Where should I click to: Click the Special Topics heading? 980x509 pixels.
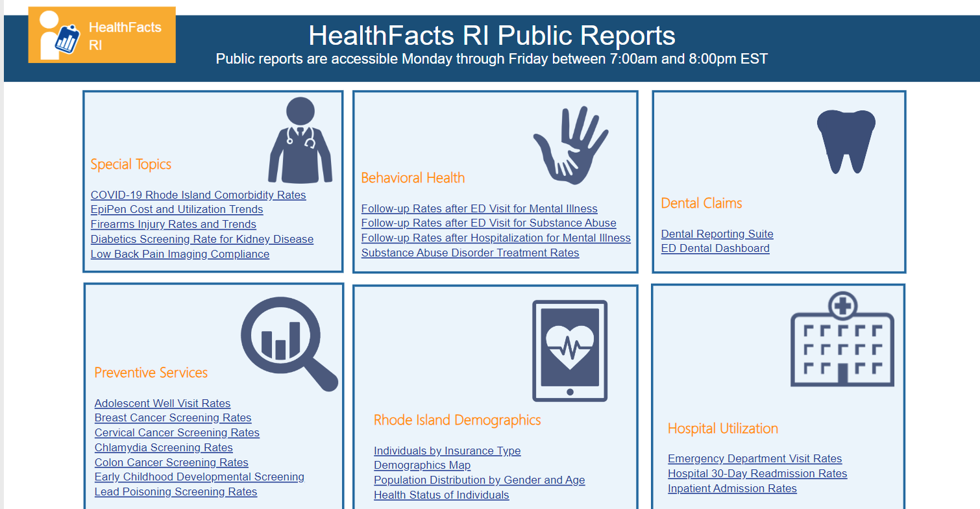point(131,164)
